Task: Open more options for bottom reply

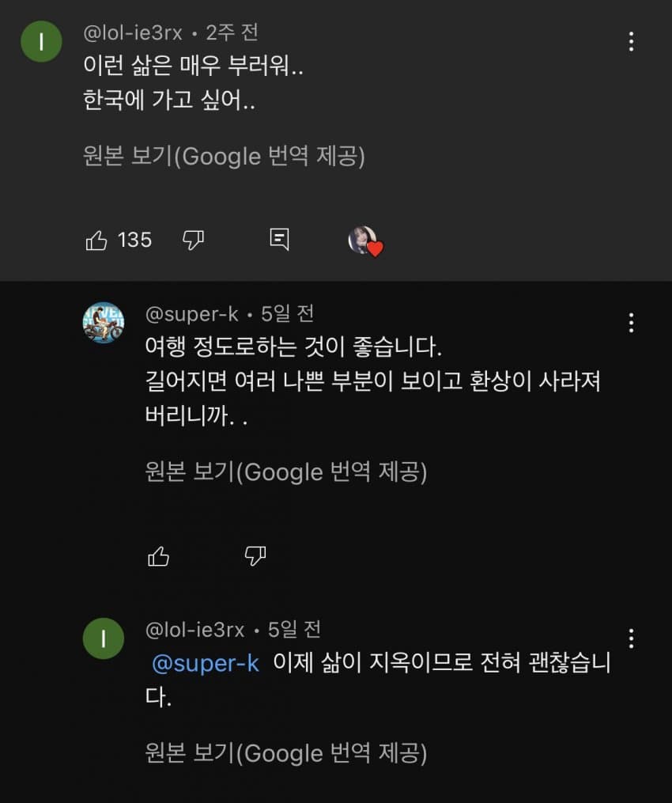Action: (631, 638)
